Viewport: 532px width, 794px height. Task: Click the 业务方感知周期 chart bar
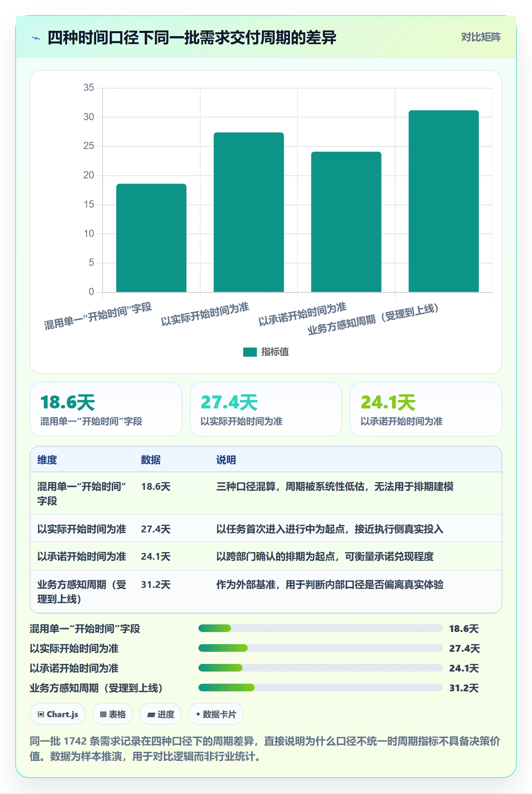coord(443,201)
